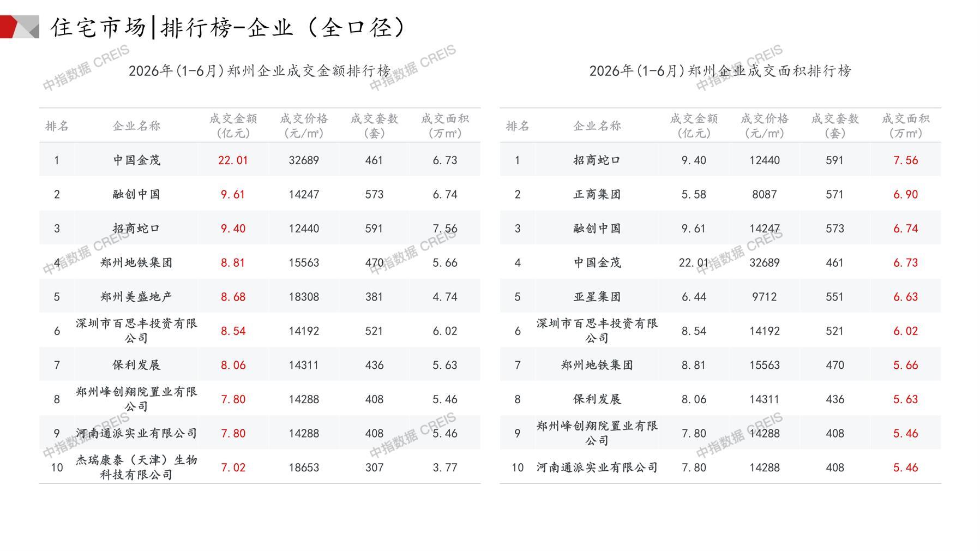Select 河南通派实业有限公司 in the 成交面积排行榜 table

point(597,468)
